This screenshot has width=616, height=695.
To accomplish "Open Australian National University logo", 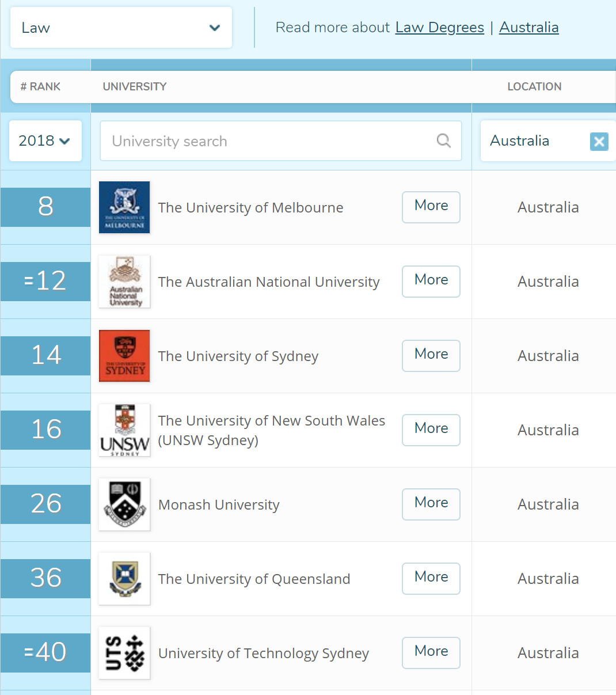I will coord(124,282).
